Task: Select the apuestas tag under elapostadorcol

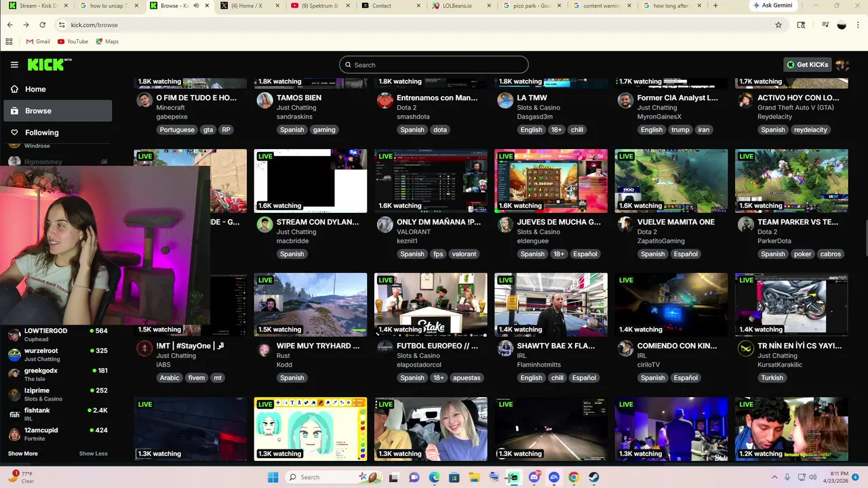Action: tap(467, 378)
